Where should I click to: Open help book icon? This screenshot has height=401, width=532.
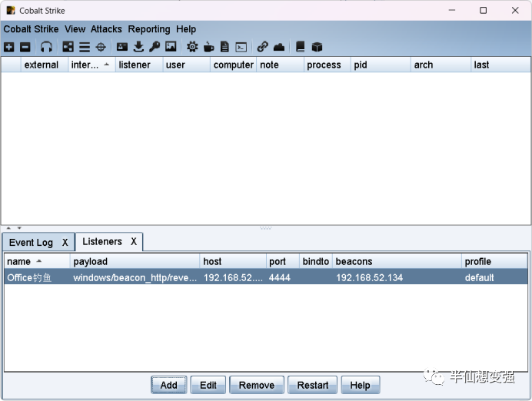[x=301, y=47]
